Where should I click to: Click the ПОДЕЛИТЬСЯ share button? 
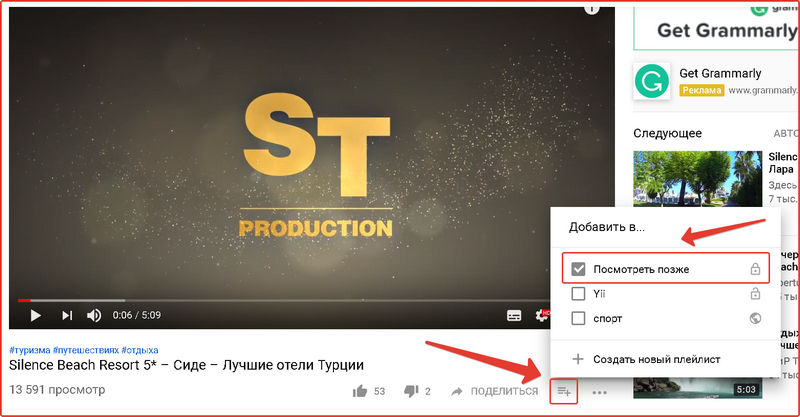[494, 391]
